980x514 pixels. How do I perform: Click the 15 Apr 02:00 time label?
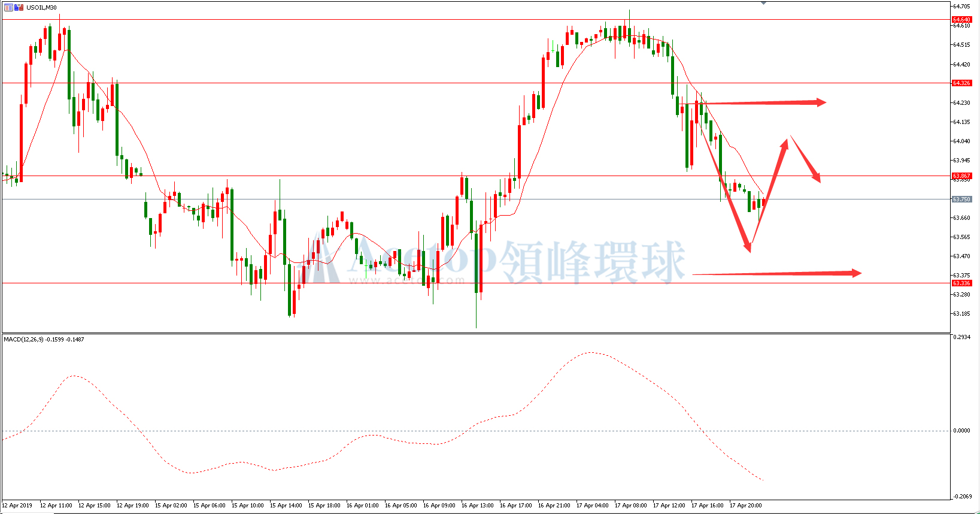tap(171, 505)
